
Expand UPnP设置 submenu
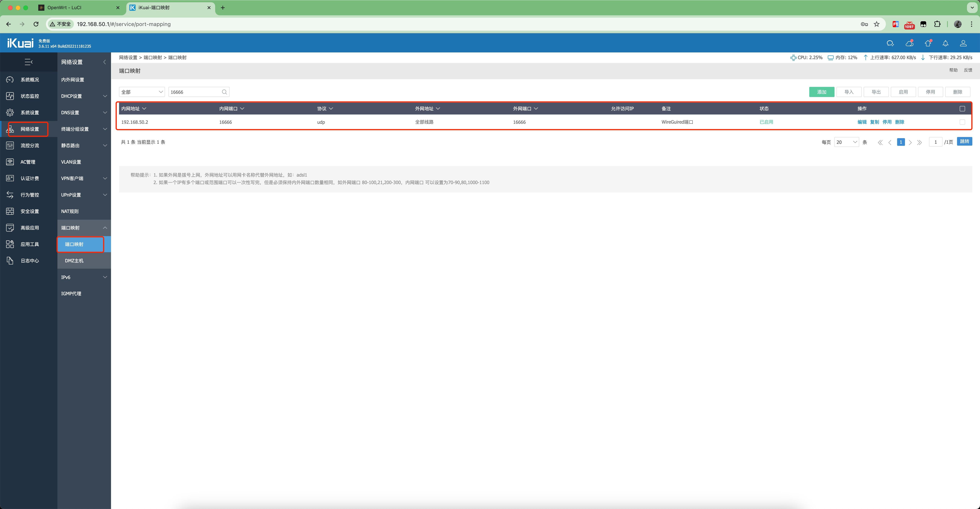105,195
